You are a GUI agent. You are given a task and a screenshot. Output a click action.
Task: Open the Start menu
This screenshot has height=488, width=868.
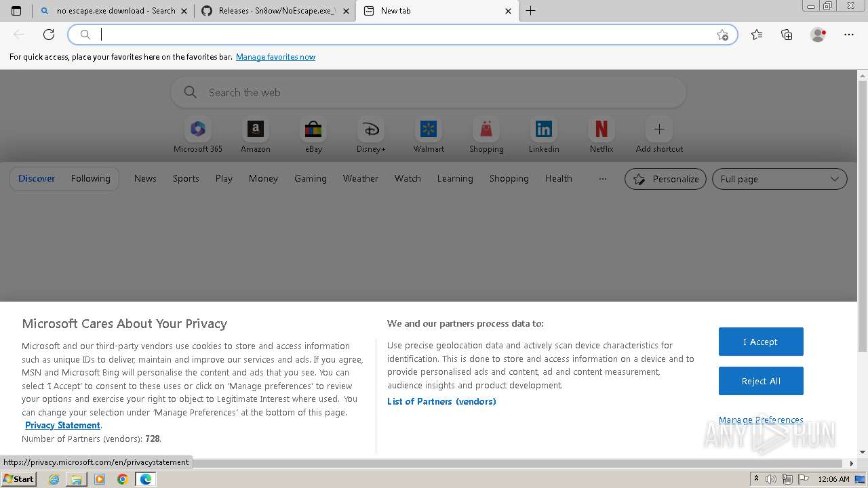[19, 479]
